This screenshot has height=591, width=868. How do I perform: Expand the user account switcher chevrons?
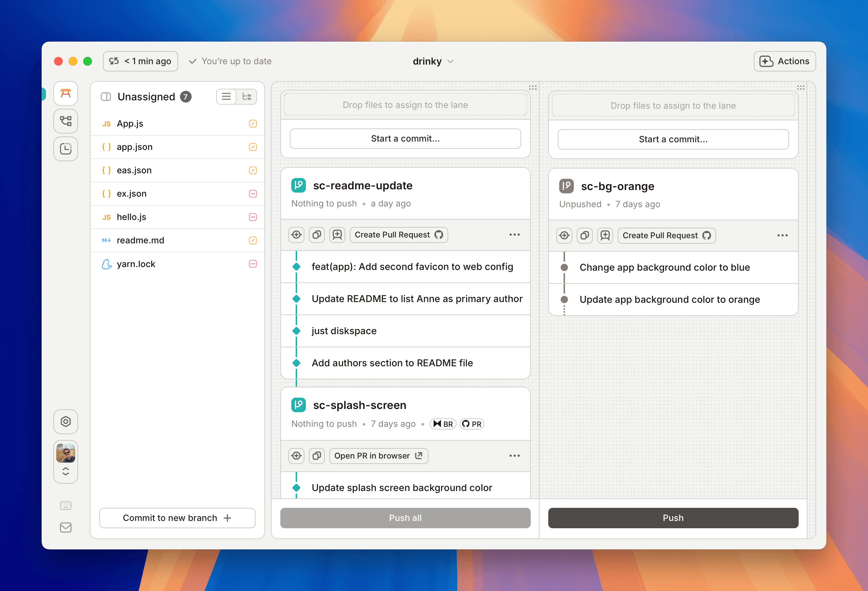point(66,471)
